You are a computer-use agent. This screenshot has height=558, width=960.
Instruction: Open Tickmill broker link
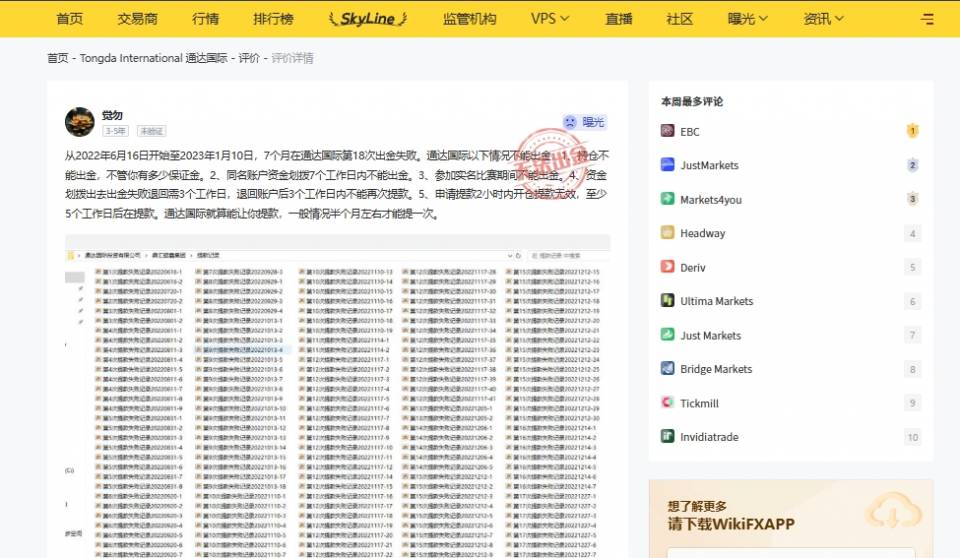point(699,404)
